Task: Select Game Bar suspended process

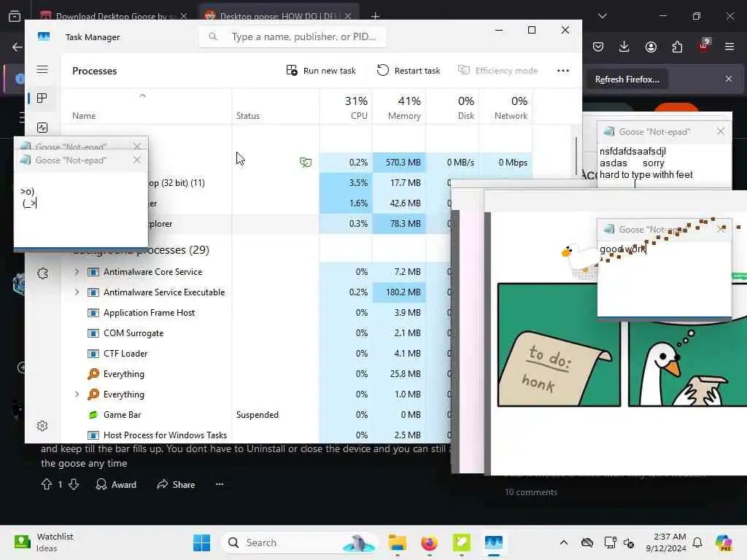Action: 122,415
